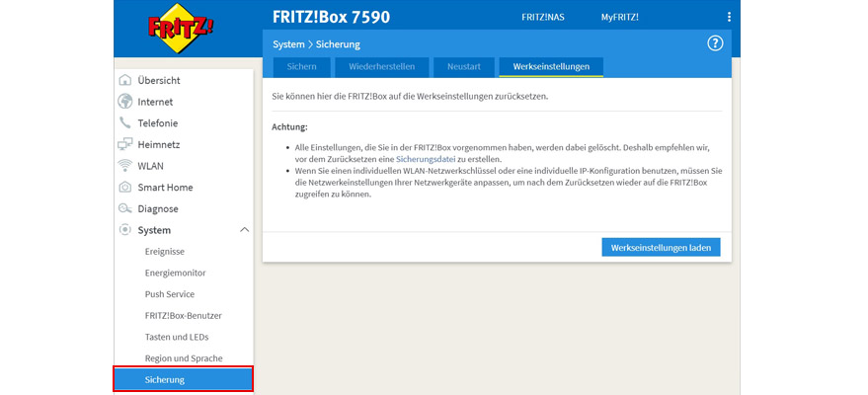The width and height of the screenshot is (868, 395).
Task: Follow the Sicherungsdatei link
Action: click(426, 159)
